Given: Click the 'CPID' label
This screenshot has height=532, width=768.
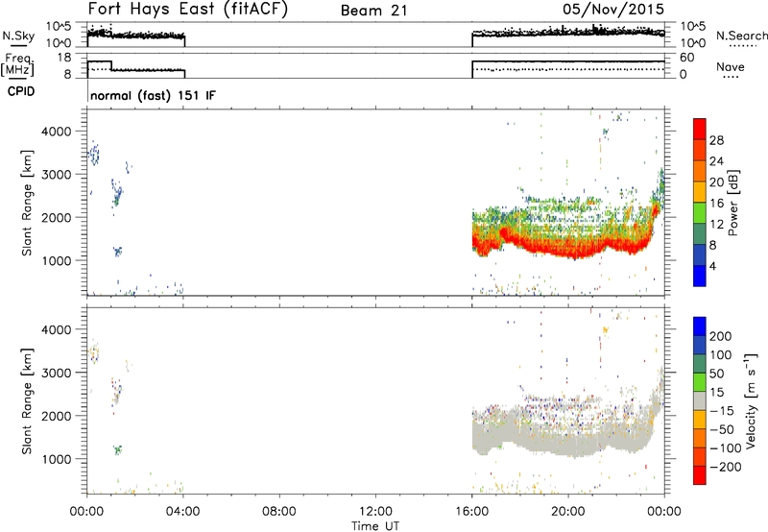Looking at the screenshot, I should 21,91.
